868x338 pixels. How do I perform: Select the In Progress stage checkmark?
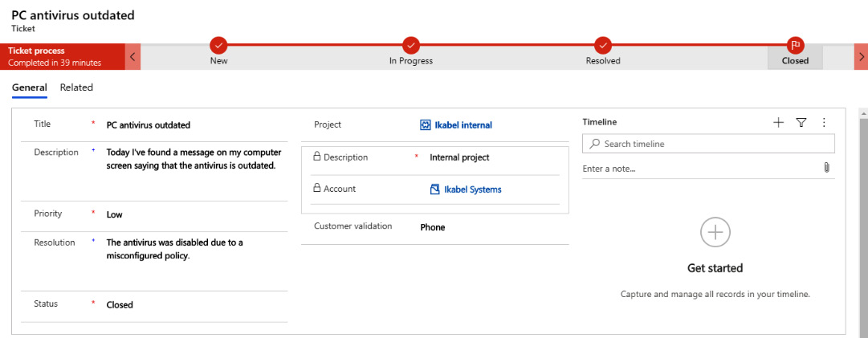pyautogui.click(x=411, y=45)
